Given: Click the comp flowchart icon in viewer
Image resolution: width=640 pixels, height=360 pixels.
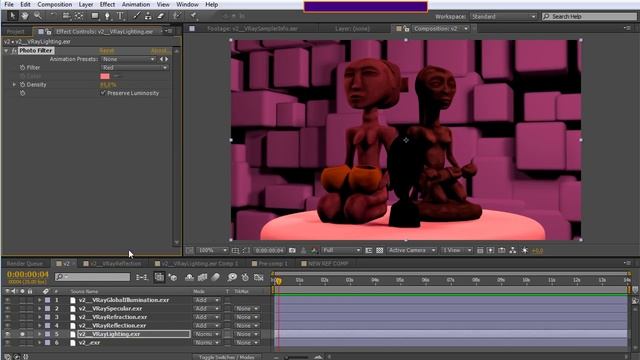Looking at the screenshot, I should 513,250.
